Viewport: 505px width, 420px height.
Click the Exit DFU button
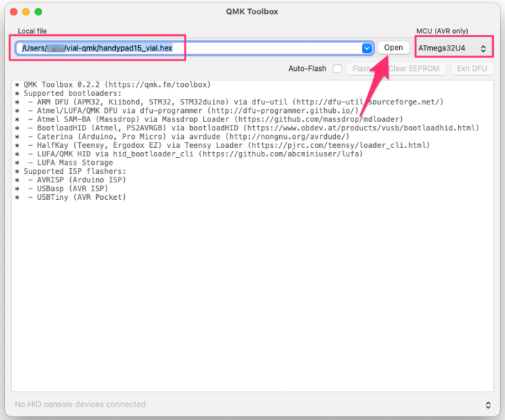tap(472, 69)
